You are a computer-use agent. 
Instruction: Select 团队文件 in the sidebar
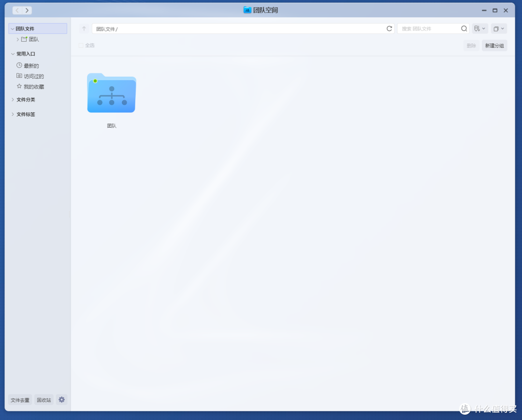[x=38, y=29]
